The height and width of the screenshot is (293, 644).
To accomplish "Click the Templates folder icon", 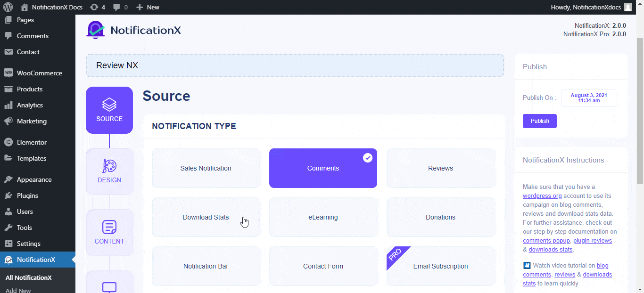I will click(8, 158).
